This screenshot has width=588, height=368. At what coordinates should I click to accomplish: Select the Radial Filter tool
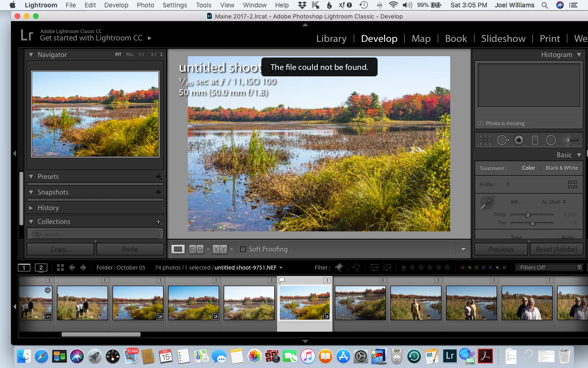click(x=551, y=140)
